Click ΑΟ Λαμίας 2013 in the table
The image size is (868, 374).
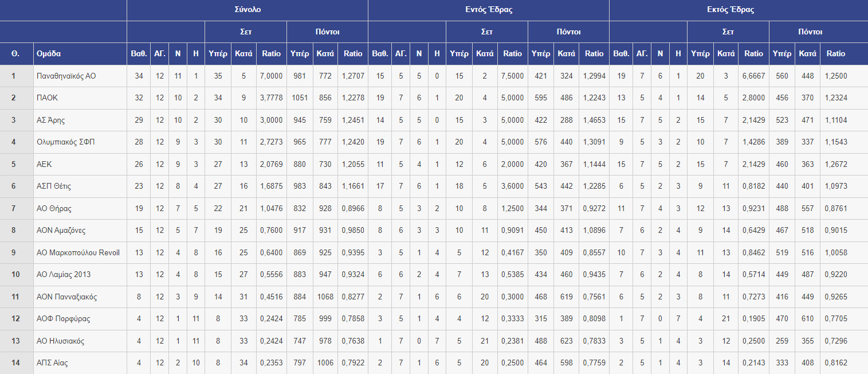(x=63, y=275)
